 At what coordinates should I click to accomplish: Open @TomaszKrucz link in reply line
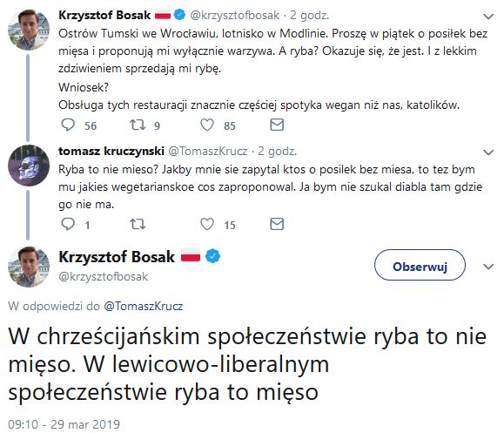click(x=143, y=306)
